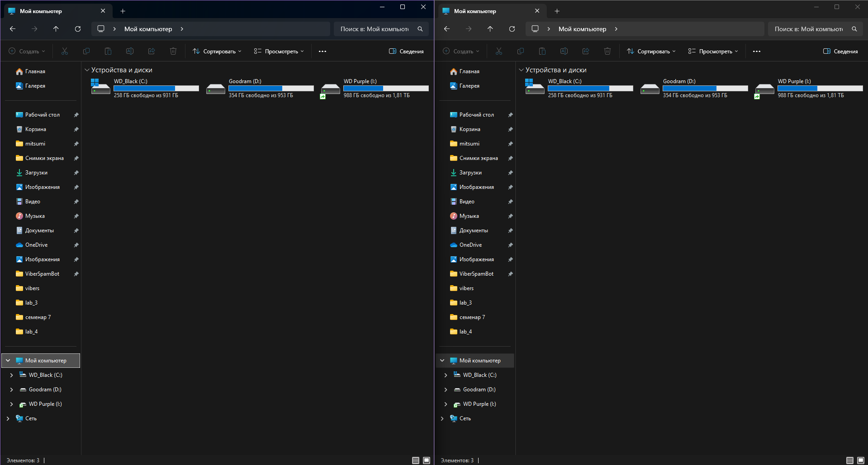The height and width of the screenshot is (465, 868).
Task: Refresh the right window view
Action: coord(512,29)
